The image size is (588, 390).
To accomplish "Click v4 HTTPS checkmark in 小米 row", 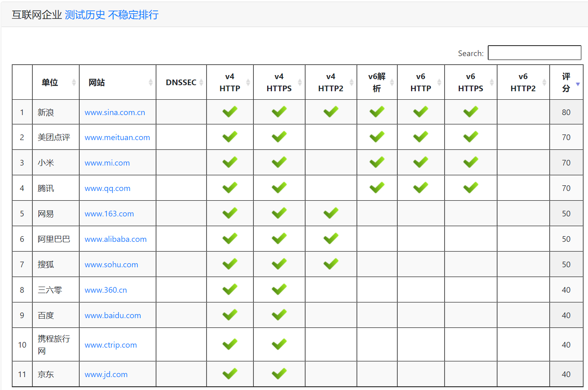I will tap(279, 162).
